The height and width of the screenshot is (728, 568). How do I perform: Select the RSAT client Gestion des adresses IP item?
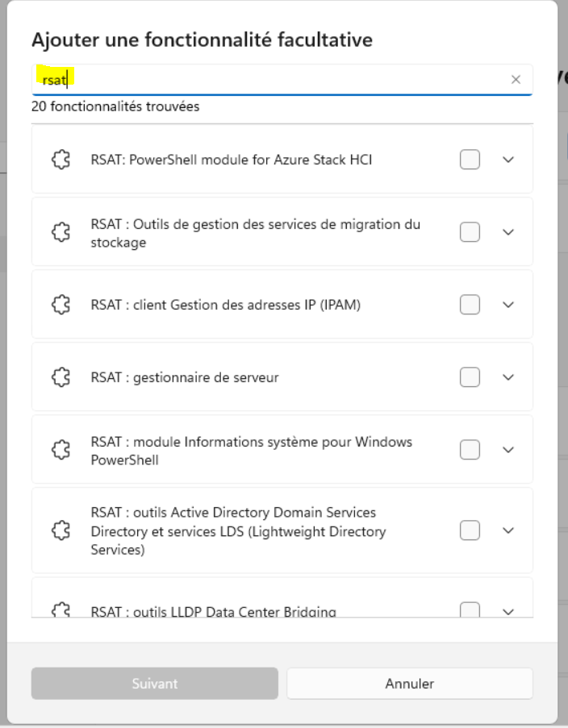(x=226, y=305)
